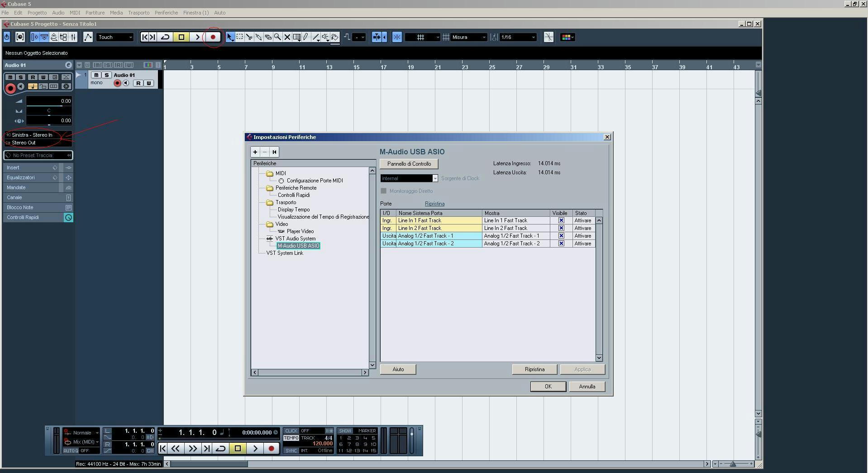868x473 pixels.
Task: Open the Periferiche menu
Action: click(x=166, y=13)
